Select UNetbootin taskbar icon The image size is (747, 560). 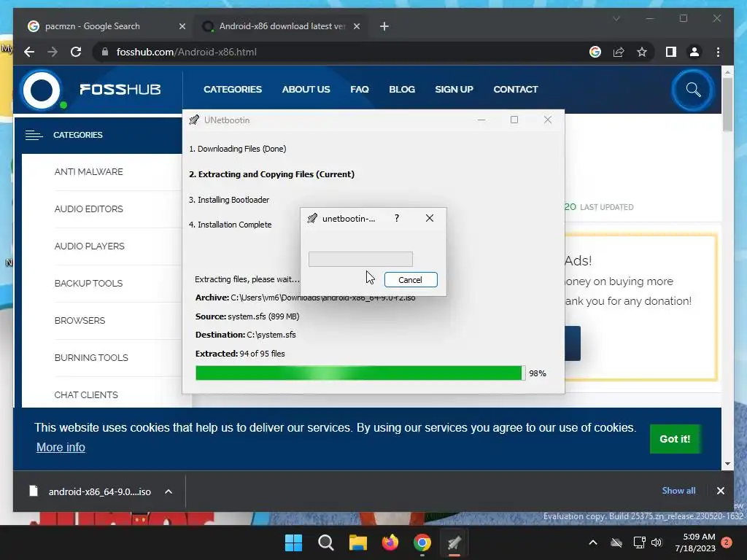click(454, 542)
